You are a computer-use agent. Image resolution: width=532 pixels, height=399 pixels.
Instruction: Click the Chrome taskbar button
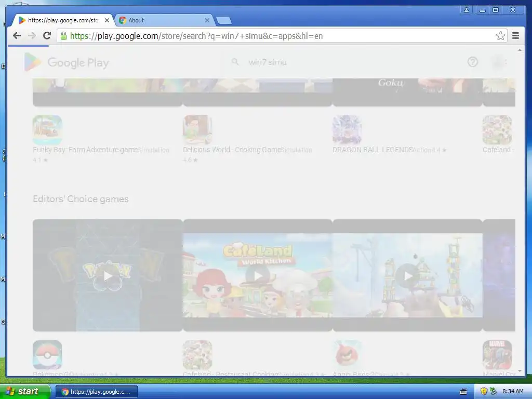(97, 392)
